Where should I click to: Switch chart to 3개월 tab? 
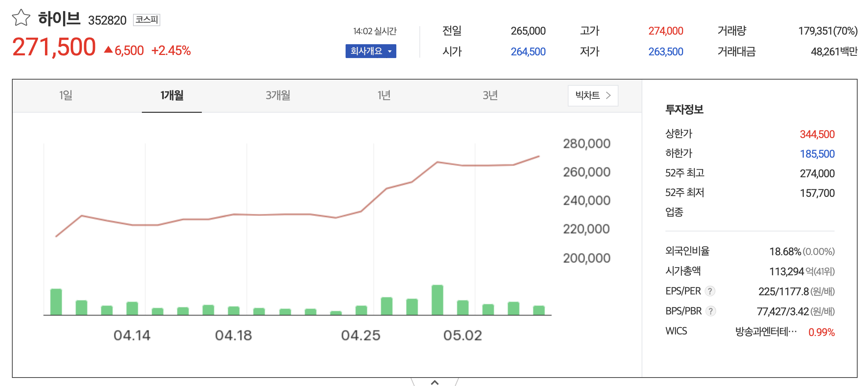[278, 95]
